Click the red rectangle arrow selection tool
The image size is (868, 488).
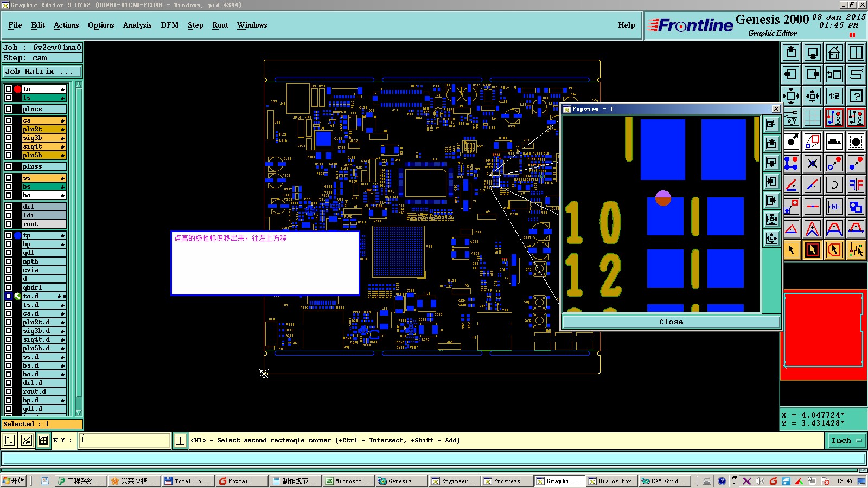[x=813, y=250]
